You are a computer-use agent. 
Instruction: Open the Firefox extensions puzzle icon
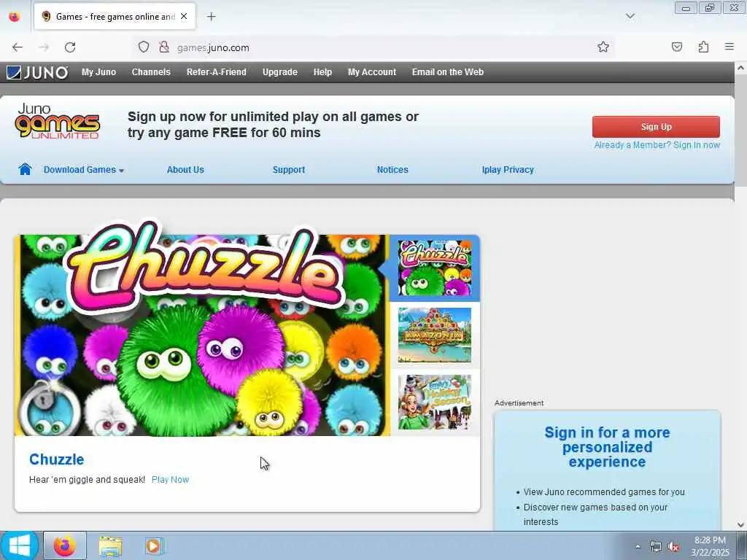pos(703,47)
